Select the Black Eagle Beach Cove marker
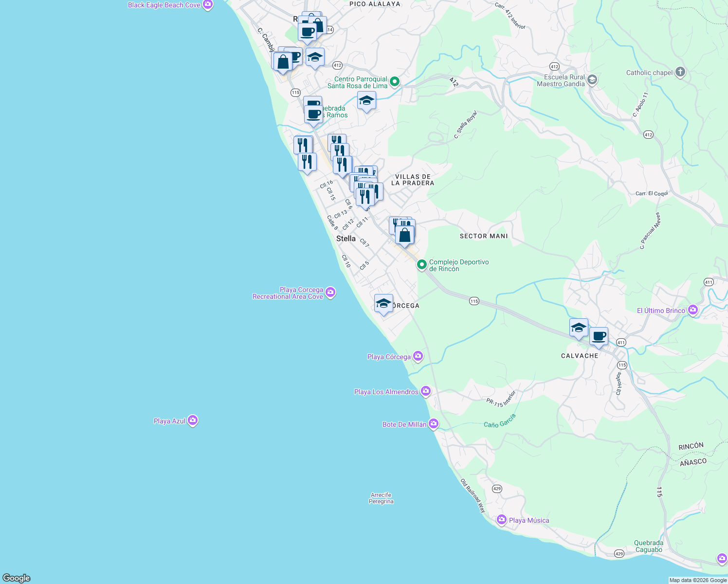Screen dimensions: 728x584 207,5
